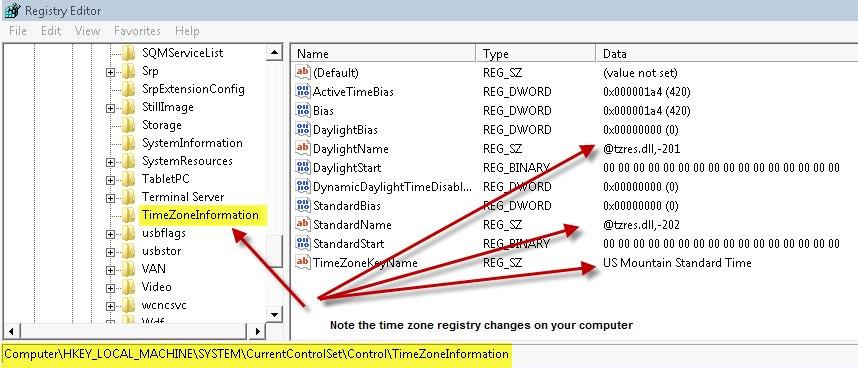Expand the wcncsvc tree node
Screen dimensions: 858x368
111,306
